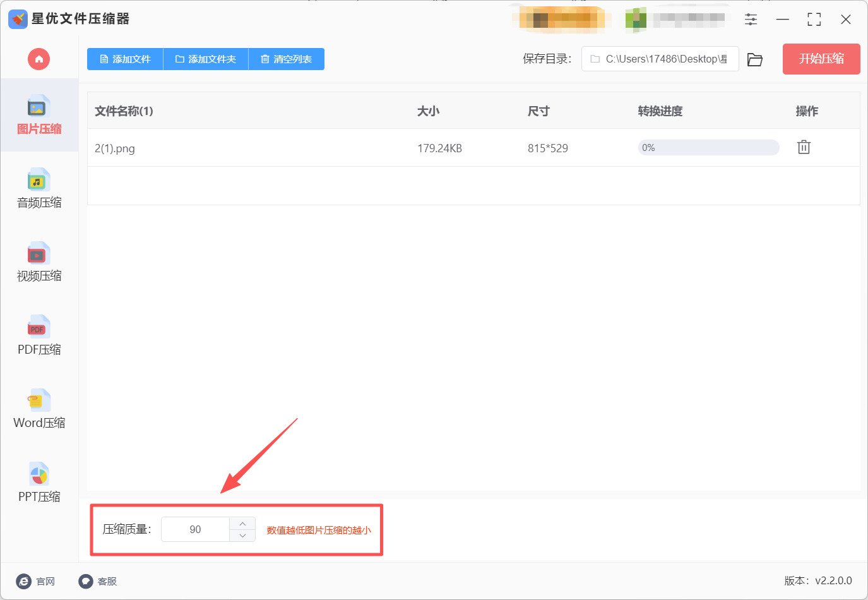Open the settings sliders icon

pyautogui.click(x=751, y=19)
